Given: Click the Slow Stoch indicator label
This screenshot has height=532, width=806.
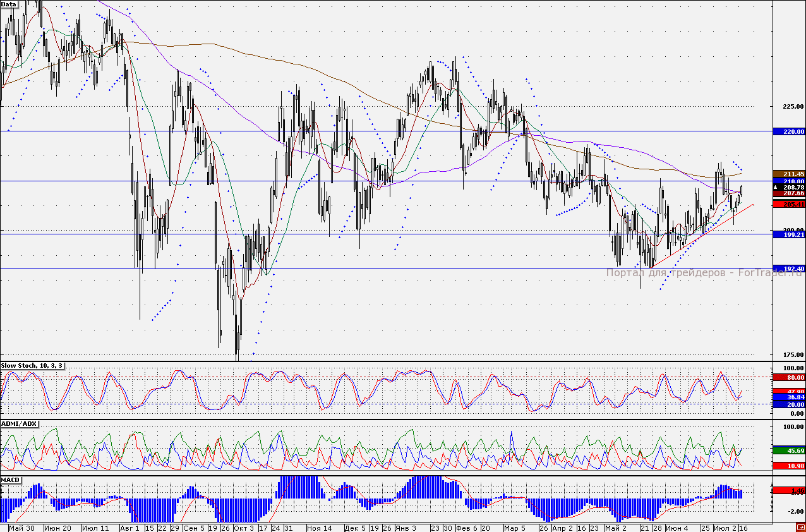Looking at the screenshot, I should [31, 366].
